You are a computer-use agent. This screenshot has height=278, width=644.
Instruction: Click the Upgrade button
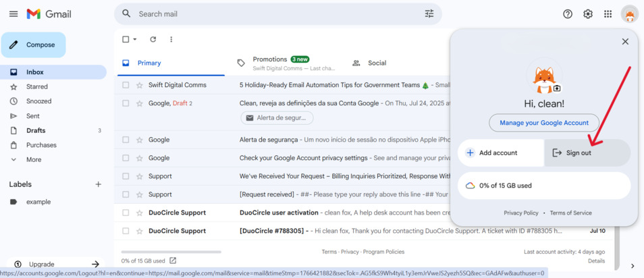[x=56, y=265]
